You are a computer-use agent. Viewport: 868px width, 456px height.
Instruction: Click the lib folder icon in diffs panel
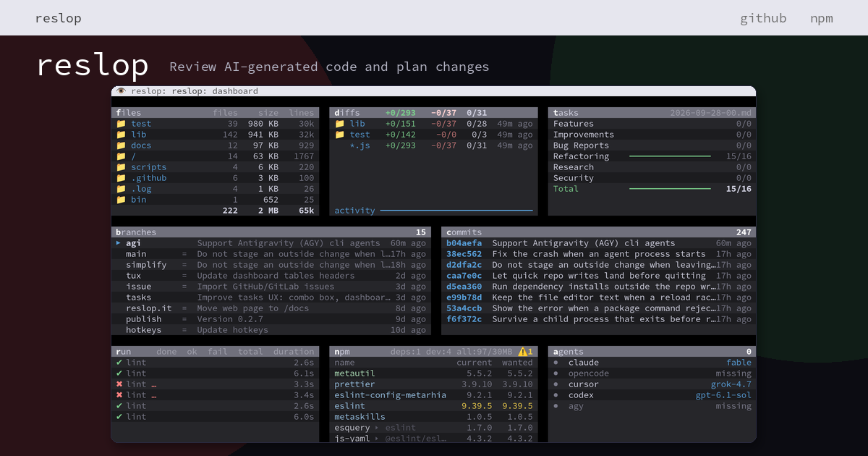coord(339,124)
